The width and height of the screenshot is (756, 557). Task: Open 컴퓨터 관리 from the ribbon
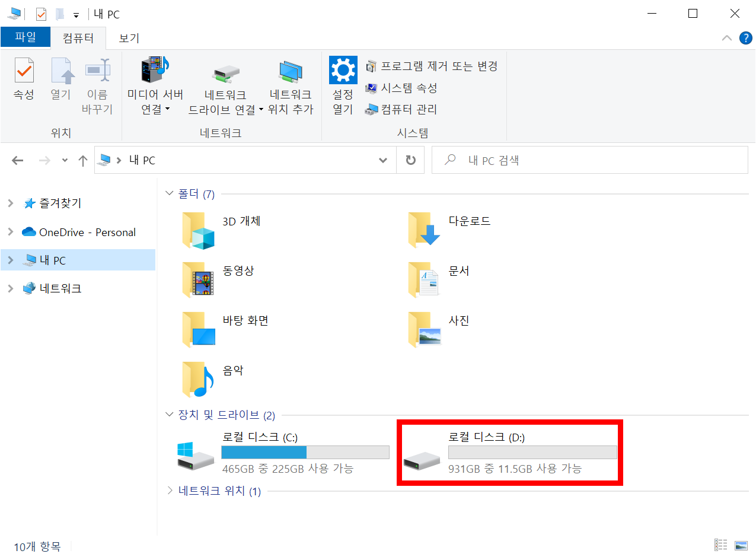[x=401, y=109]
